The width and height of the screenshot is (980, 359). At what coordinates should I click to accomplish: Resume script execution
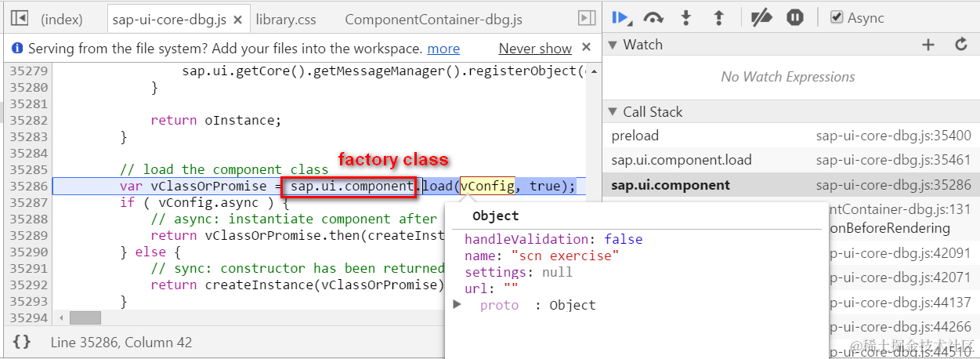(621, 17)
